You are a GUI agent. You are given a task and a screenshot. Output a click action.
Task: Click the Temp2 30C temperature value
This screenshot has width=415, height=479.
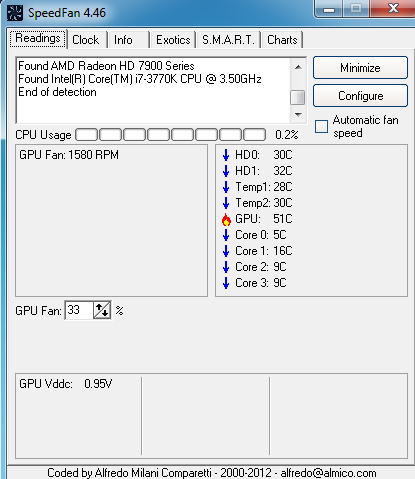pyautogui.click(x=283, y=203)
